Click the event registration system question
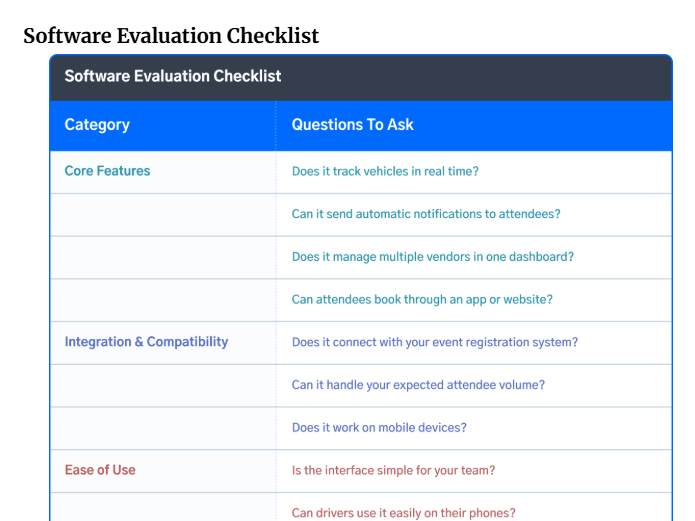The width and height of the screenshot is (695, 521). tap(435, 342)
